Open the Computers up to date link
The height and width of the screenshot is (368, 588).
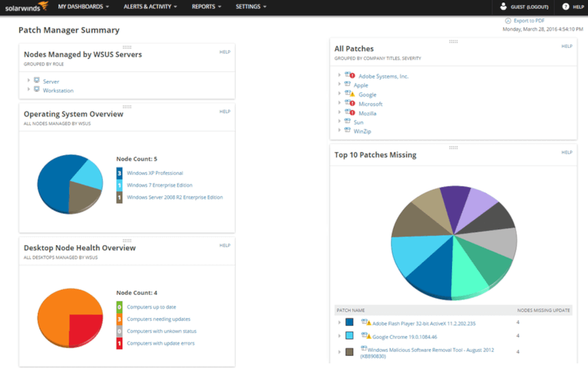[x=152, y=307]
